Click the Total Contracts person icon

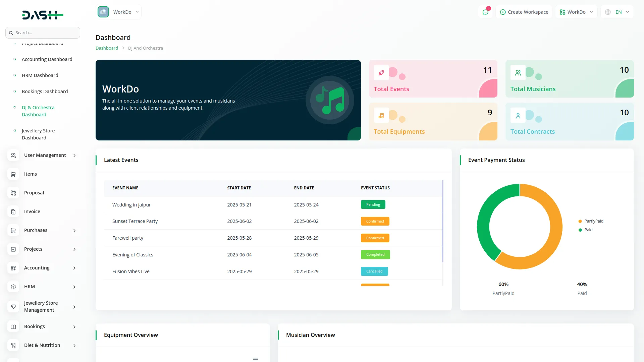click(x=518, y=116)
